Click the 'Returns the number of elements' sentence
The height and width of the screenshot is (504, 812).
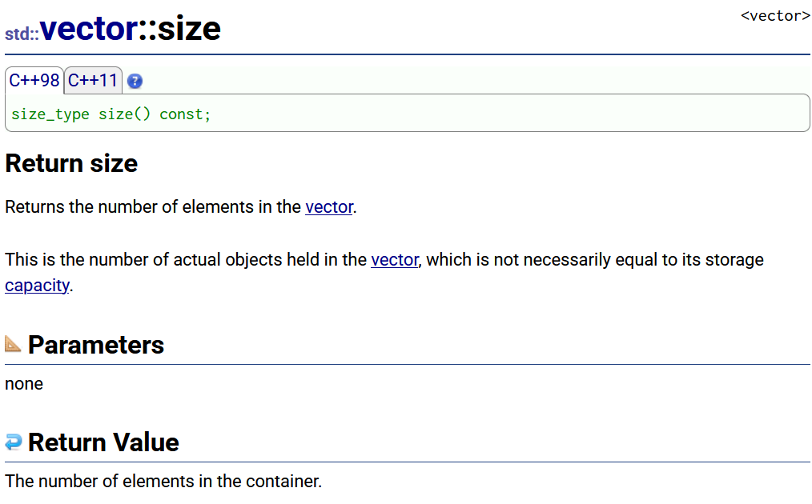(181, 207)
